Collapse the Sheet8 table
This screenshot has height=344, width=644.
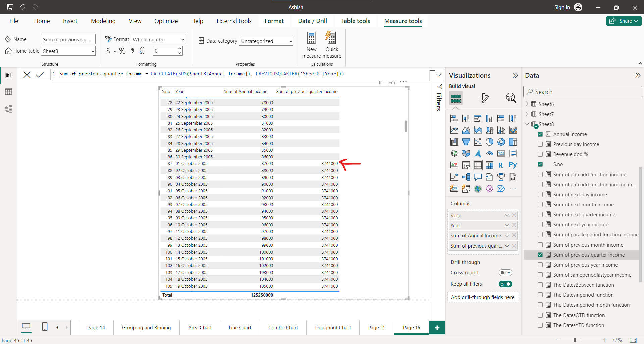click(527, 124)
